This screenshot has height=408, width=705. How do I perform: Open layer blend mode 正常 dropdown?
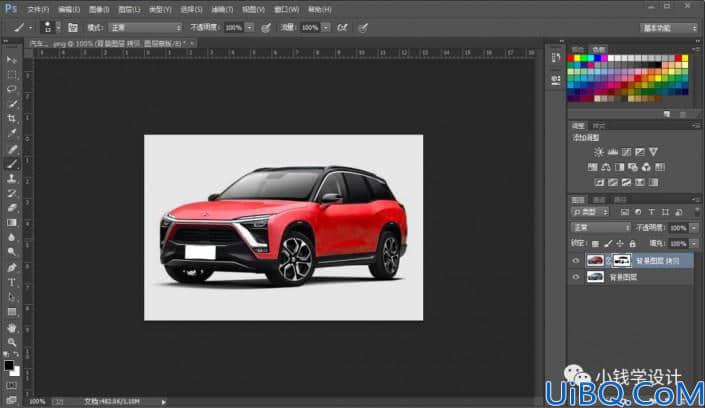click(601, 228)
